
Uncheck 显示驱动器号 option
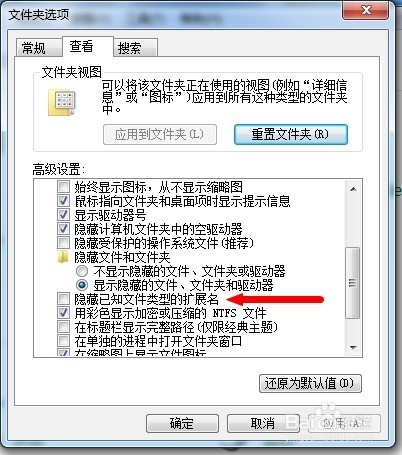pyautogui.click(x=63, y=215)
